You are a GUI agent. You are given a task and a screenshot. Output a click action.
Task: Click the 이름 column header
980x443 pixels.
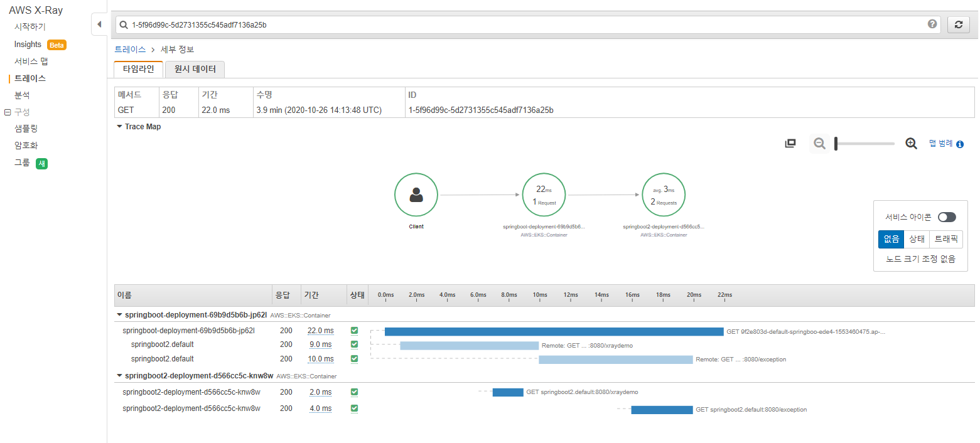click(192, 295)
